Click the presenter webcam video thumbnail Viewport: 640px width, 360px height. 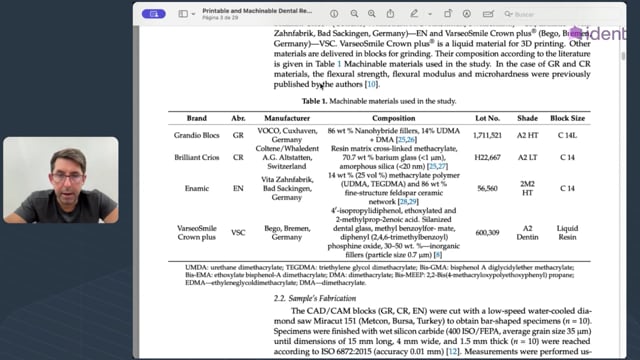(61, 180)
